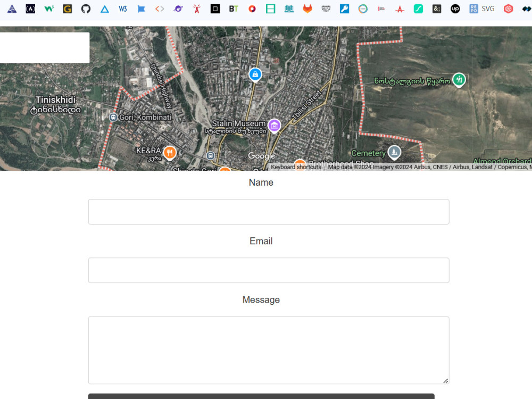The height and width of the screenshot is (399, 532).
Task: Grab the Message textarea resize handle
Action: point(446,381)
